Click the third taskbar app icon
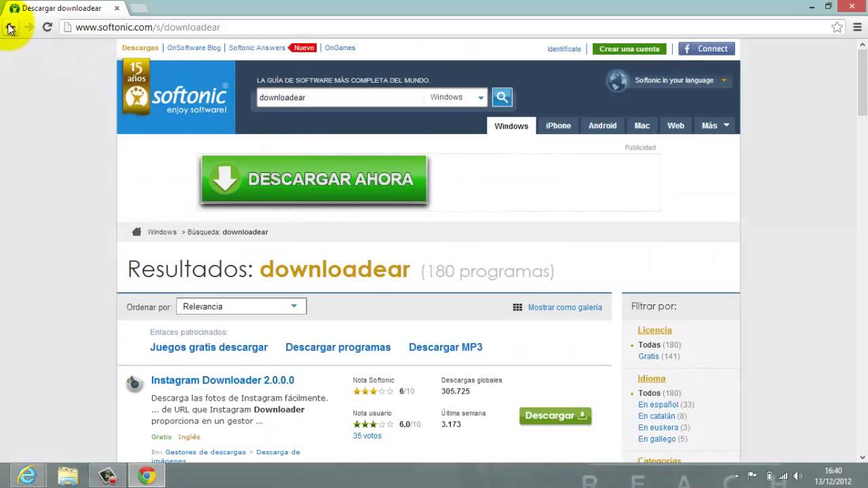 click(107, 476)
